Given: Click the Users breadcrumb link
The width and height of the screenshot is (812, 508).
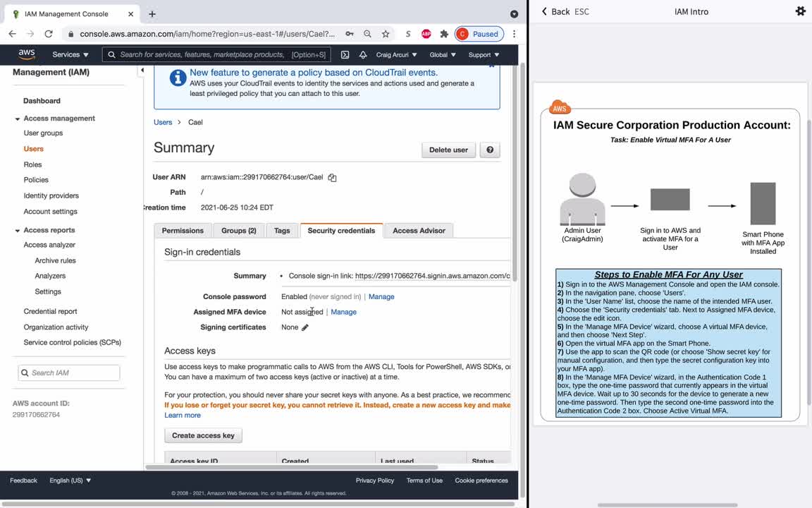Looking at the screenshot, I should tap(163, 122).
